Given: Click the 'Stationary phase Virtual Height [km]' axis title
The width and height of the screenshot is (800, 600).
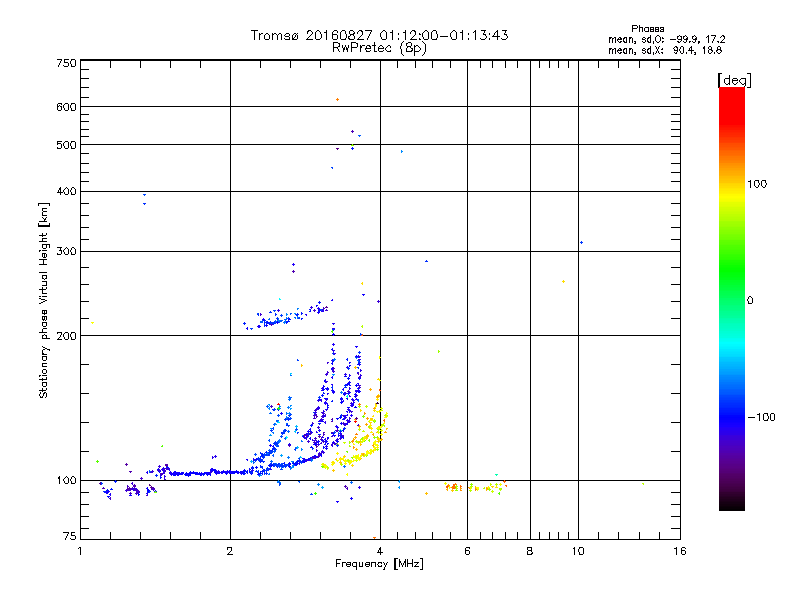Looking at the screenshot, I should [44, 300].
